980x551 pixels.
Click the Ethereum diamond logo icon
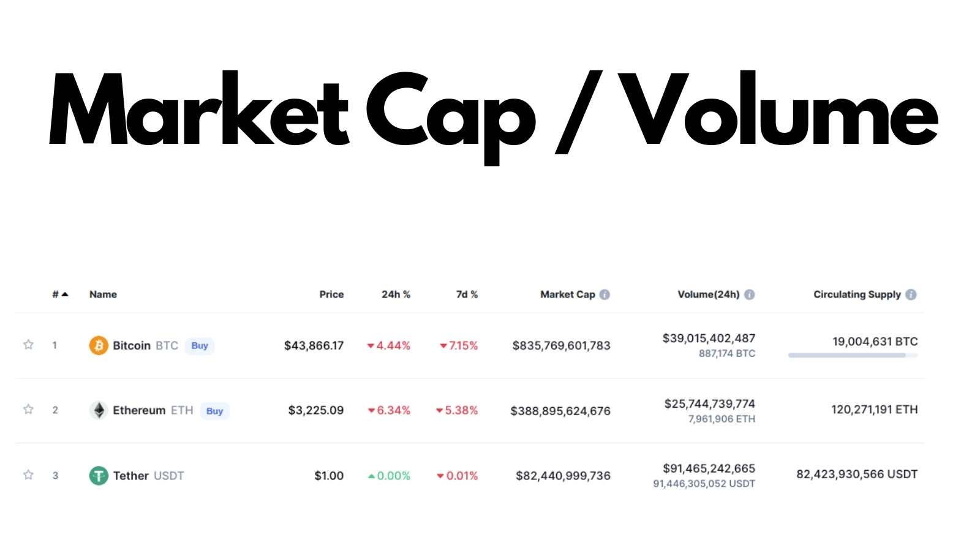pyautogui.click(x=99, y=410)
